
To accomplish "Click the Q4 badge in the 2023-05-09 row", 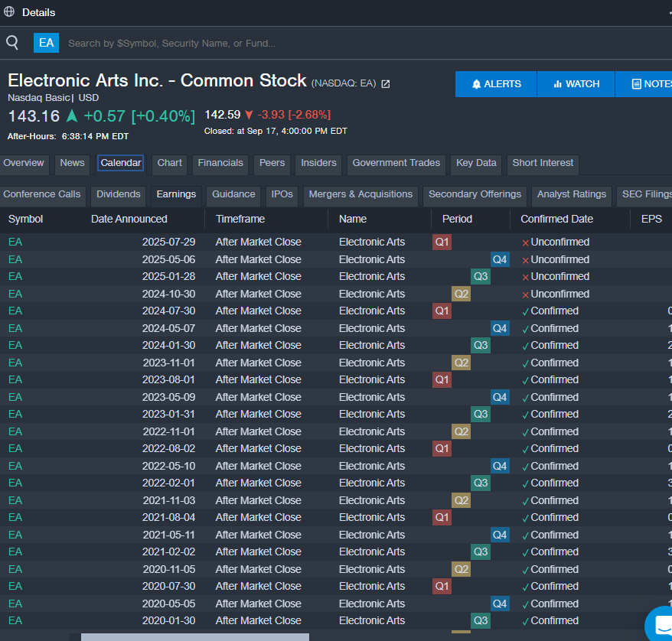I will tap(500, 397).
